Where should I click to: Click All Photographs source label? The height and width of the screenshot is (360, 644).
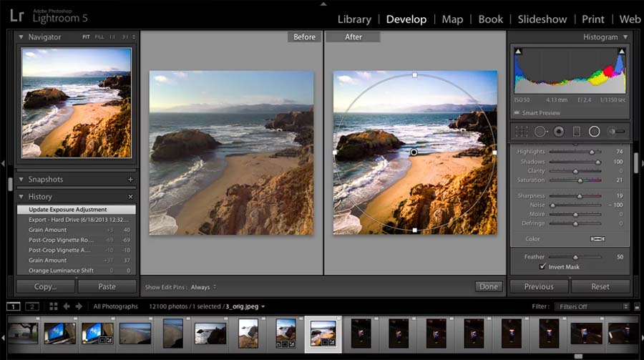click(x=115, y=306)
